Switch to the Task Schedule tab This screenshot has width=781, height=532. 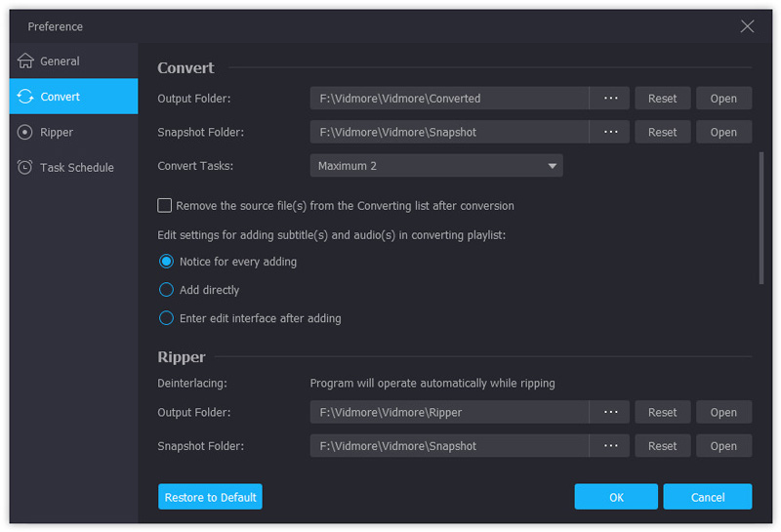(76, 167)
